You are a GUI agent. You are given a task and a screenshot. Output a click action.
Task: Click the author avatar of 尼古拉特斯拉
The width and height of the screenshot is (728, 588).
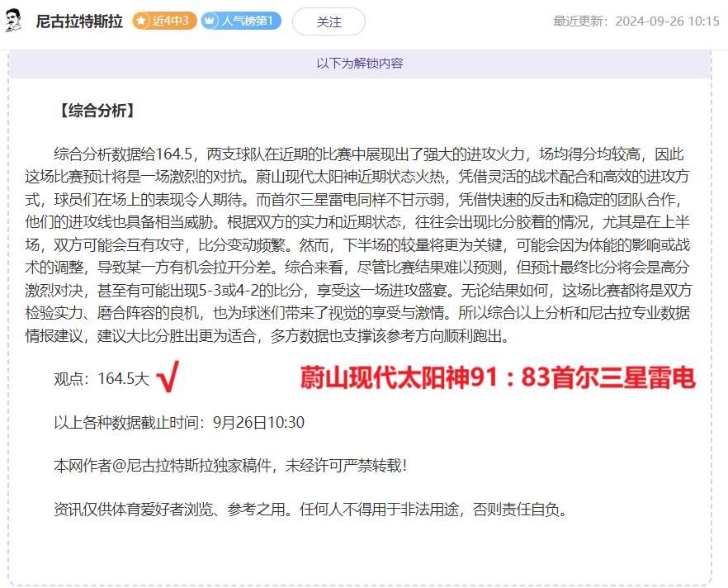[x=13, y=21]
